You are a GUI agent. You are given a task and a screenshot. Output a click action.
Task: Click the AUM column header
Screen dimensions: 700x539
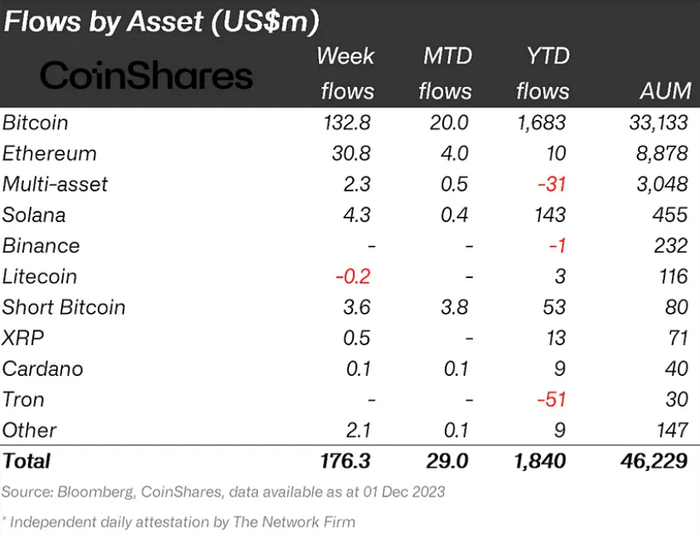pyautogui.click(x=665, y=91)
